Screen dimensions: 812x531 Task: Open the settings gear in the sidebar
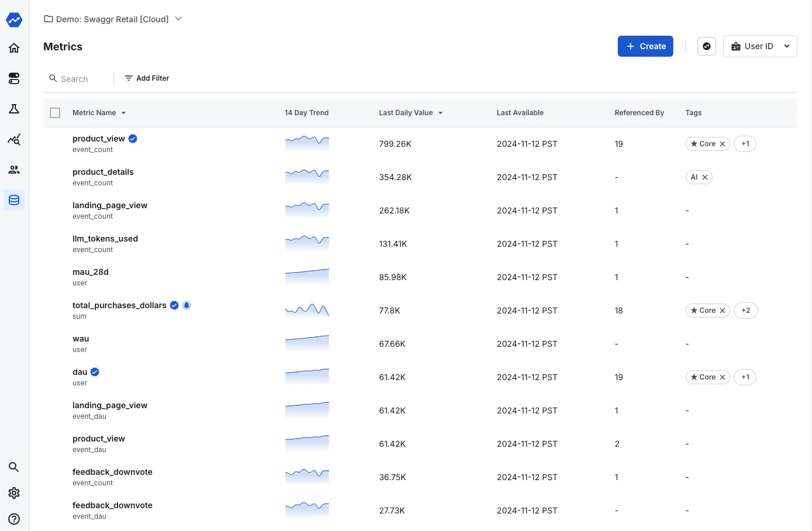point(13,493)
